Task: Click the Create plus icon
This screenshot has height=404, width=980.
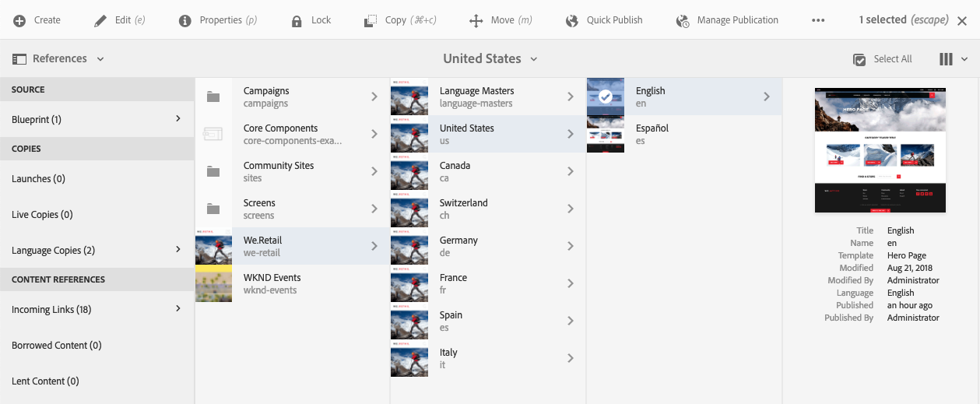Action: (x=19, y=20)
